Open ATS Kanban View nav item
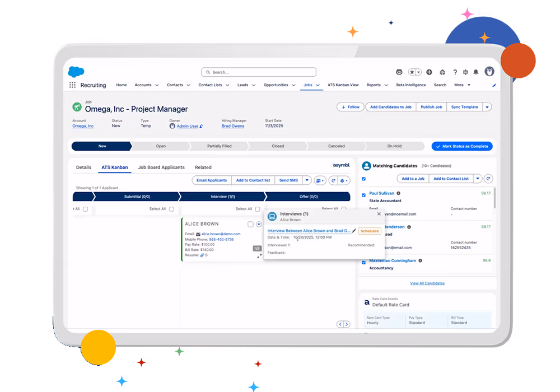Screen dimensions: 560x392 (343, 85)
